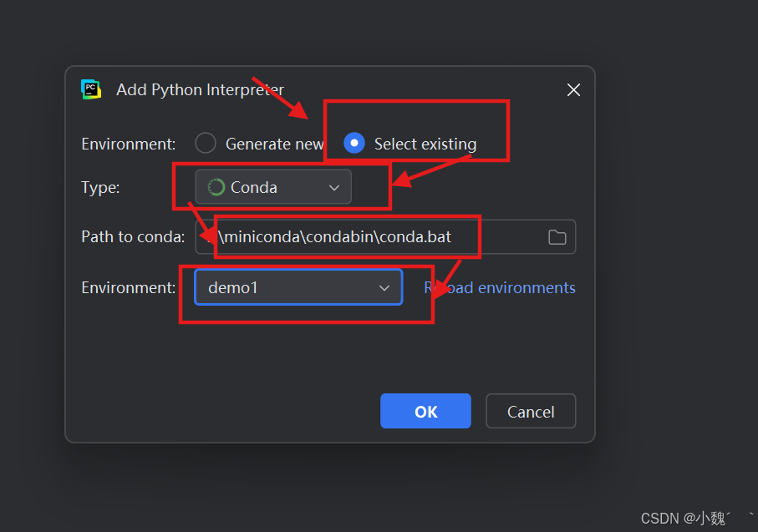The width and height of the screenshot is (758, 532).
Task: Click the PyCharm logo in the title bar
Action: 91,89
